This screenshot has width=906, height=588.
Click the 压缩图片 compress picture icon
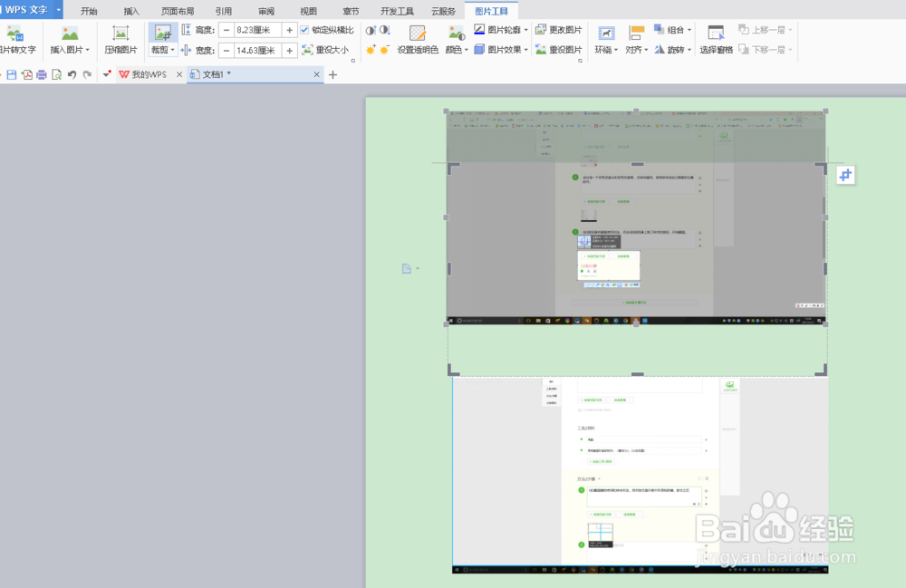120,34
